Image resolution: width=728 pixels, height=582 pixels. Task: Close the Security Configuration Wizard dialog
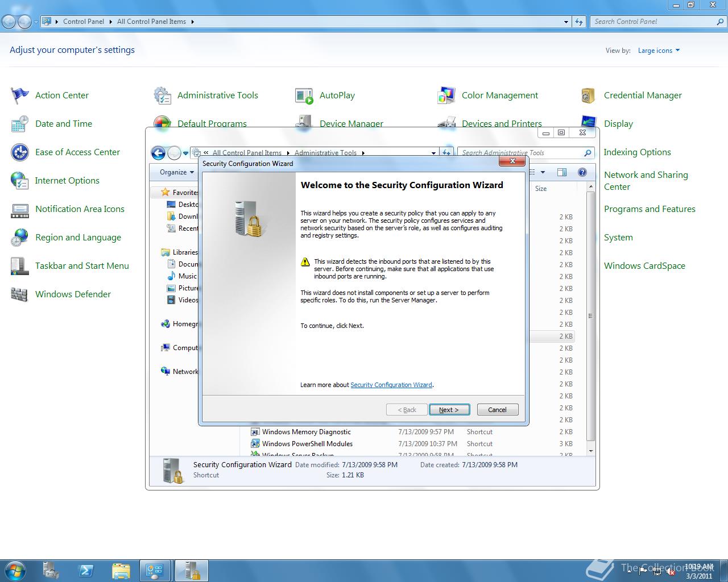point(512,161)
